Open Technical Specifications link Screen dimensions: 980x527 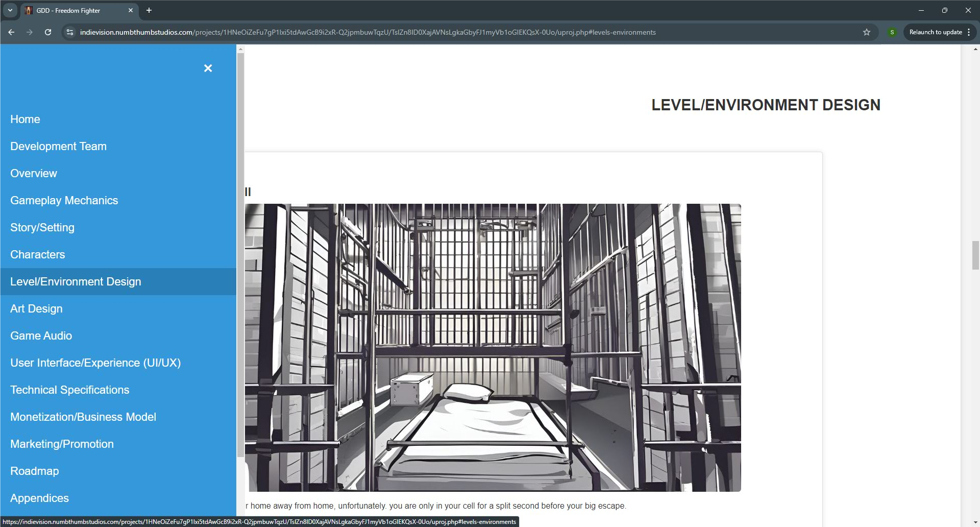click(x=70, y=390)
